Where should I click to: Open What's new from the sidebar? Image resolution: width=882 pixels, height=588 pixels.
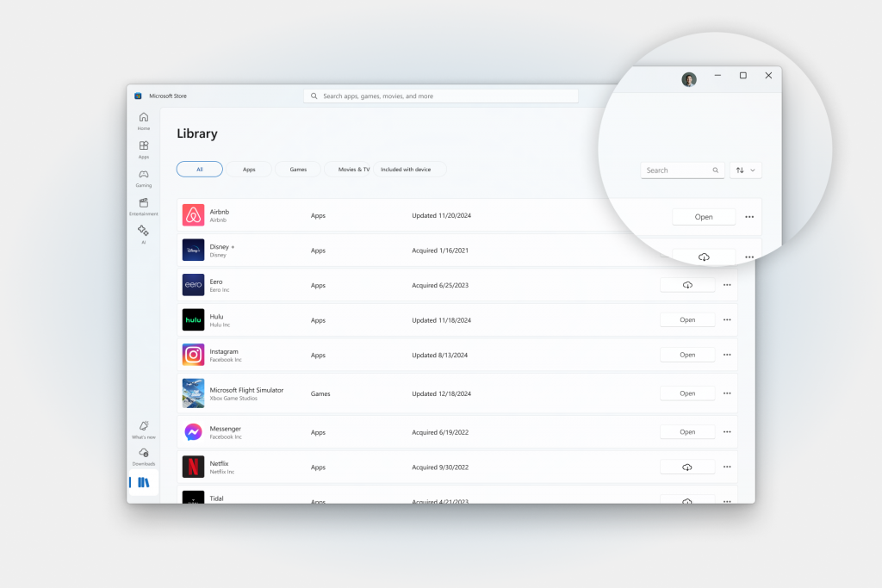click(143, 426)
